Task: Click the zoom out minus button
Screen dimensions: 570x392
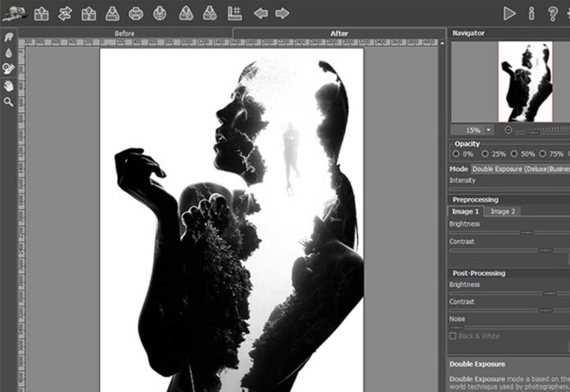Action: point(509,130)
